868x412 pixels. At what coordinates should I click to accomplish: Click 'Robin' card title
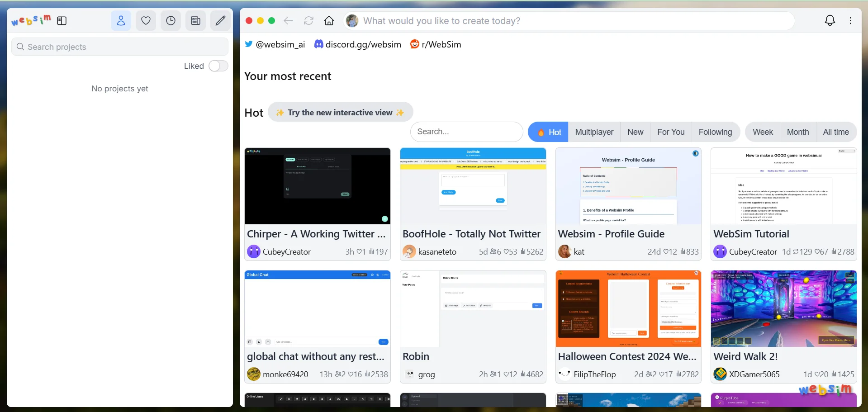pos(416,356)
